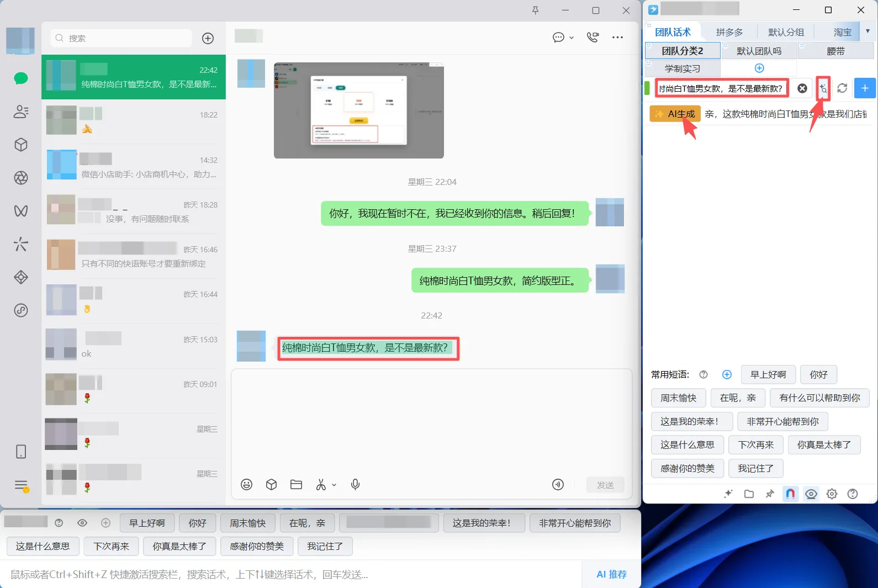Click the WeChat 搜索 search field
Image resolution: width=878 pixels, height=588 pixels.
click(x=121, y=38)
